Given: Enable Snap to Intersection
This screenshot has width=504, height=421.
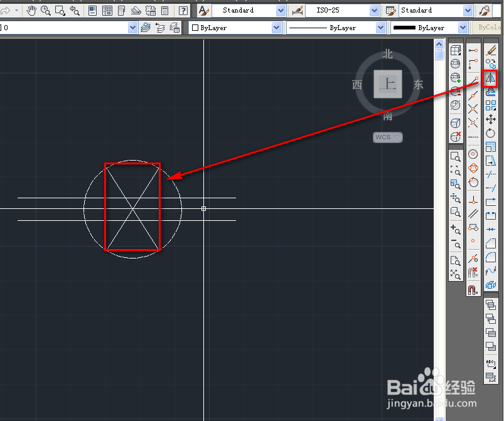Looking at the screenshot, I should click(473, 109).
